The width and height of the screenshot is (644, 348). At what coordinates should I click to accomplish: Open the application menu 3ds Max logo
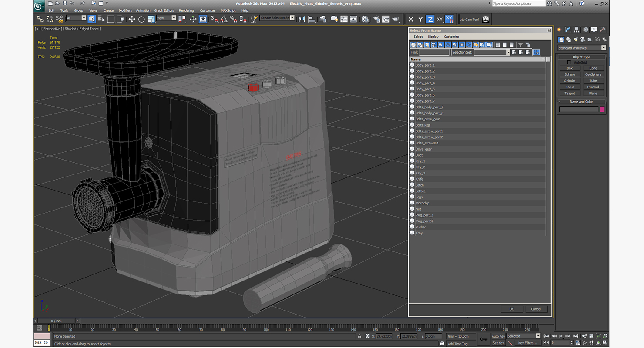click(x=39, y=6)
